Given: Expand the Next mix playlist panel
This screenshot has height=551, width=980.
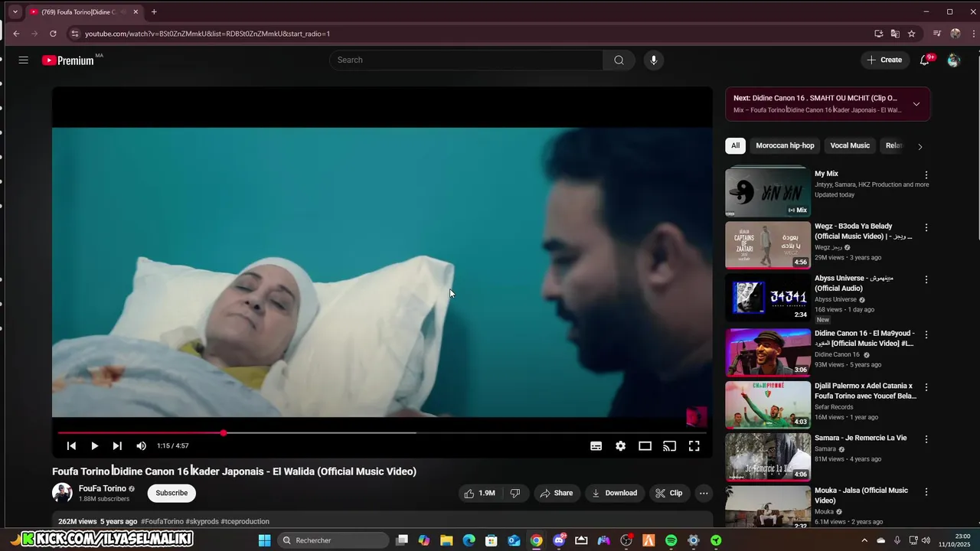Looking at the screenshot, I should point(916,104).
